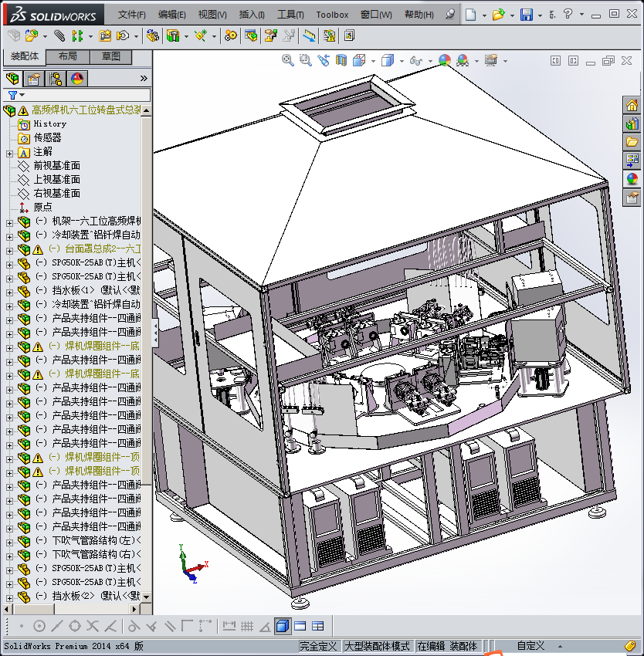Open the ConfigurationManager tab icon

[56, 78]
